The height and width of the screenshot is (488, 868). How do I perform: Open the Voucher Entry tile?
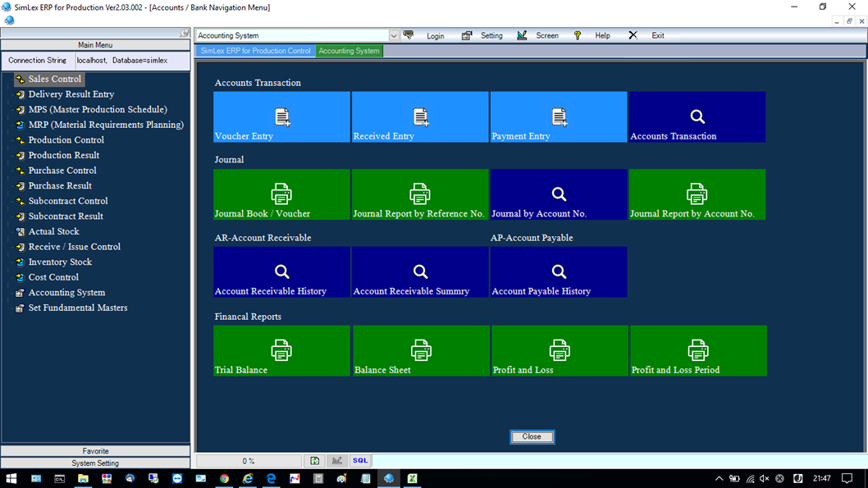click(281, 116)
